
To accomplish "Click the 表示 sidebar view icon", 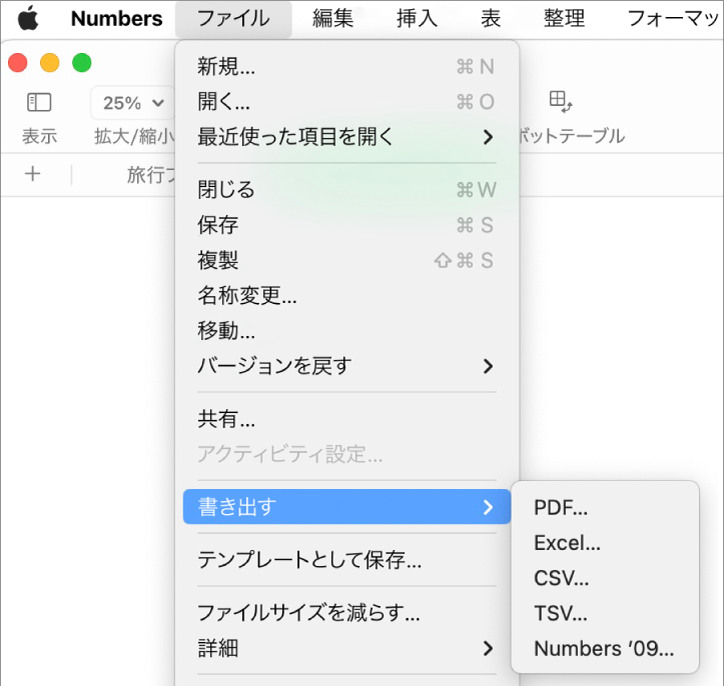I will tap(39, 102).
